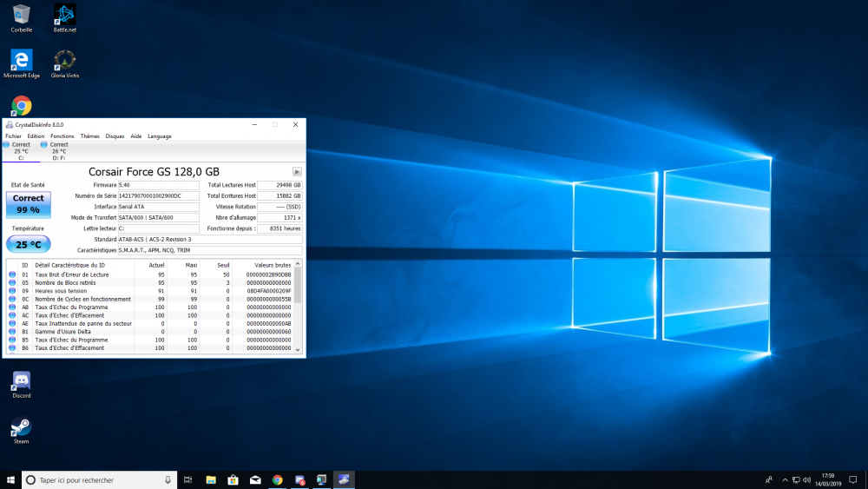Click the 25 °C temperature button

click(28, 244)
